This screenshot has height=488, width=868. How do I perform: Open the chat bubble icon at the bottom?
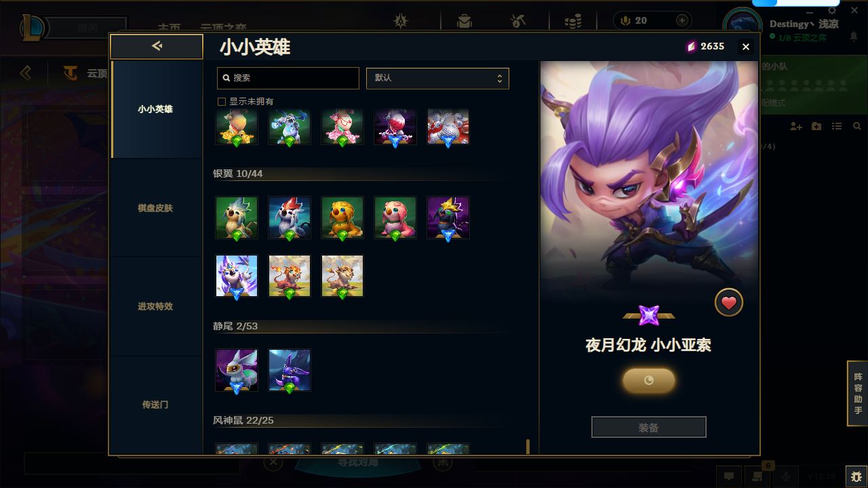[x=729, y=476]
